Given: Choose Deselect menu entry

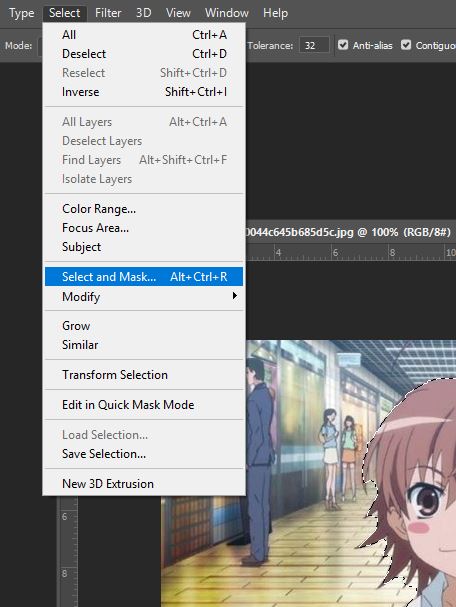Looking at the screenshot, I should (144, 54).
